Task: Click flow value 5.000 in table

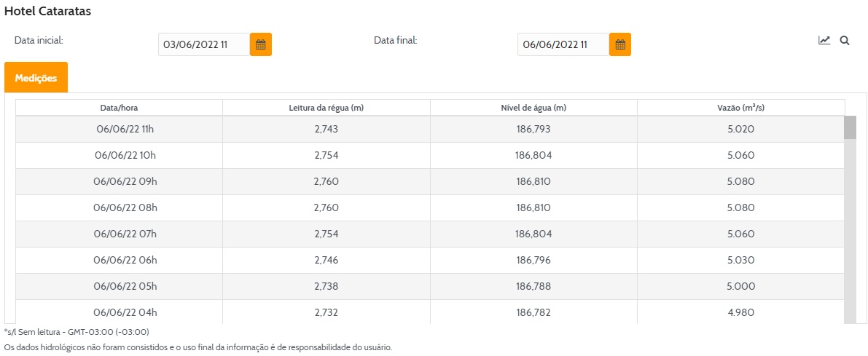Action: 740,286
